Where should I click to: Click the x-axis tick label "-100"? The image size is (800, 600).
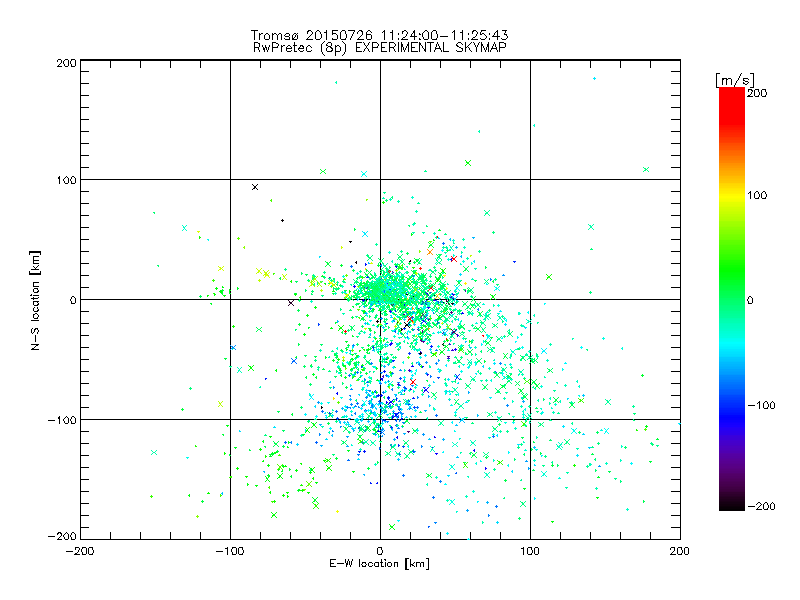[230, 551]
